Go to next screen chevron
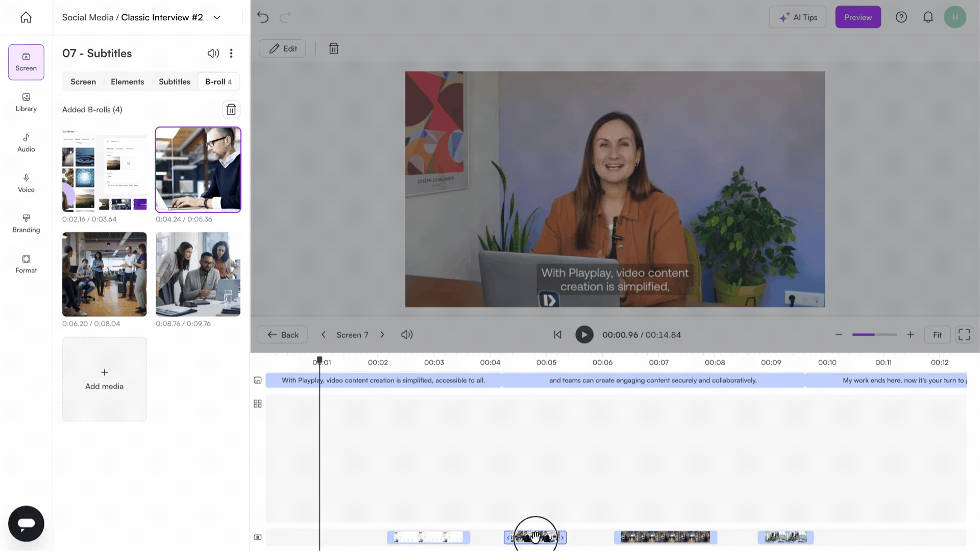The height and width of the screenshot is (551, 980). pos(382,335)
